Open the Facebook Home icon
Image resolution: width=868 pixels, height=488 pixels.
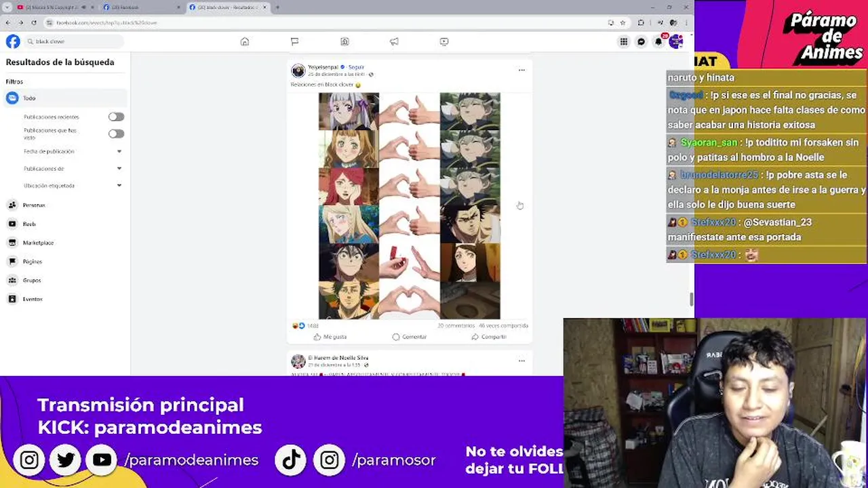(x=245, y=41)
